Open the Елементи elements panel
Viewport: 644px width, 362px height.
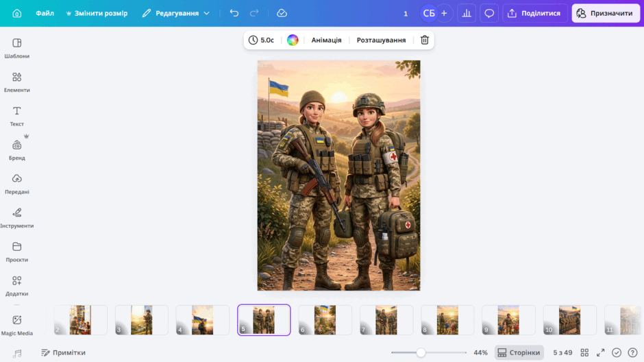[17, 82]
